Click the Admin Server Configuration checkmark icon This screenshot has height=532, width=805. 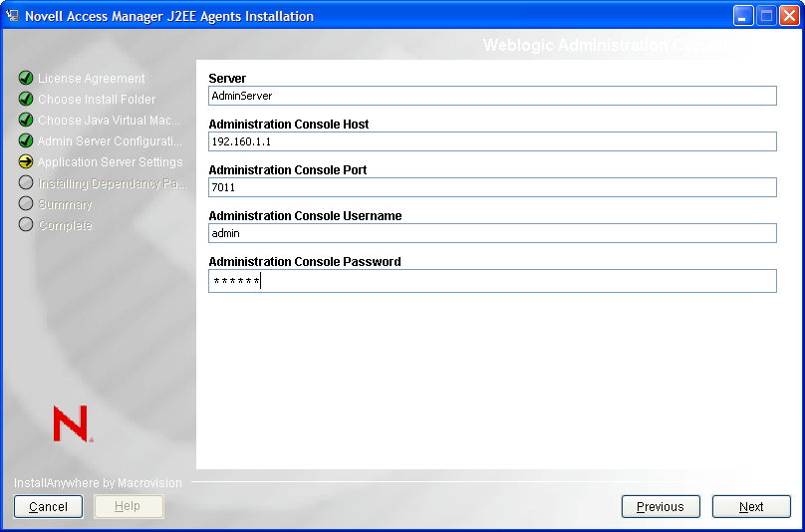tap(26, 140)
